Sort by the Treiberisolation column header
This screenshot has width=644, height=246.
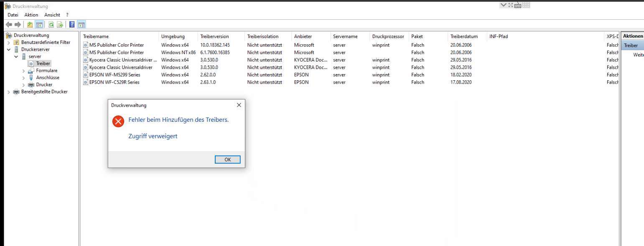coord(268,36)
